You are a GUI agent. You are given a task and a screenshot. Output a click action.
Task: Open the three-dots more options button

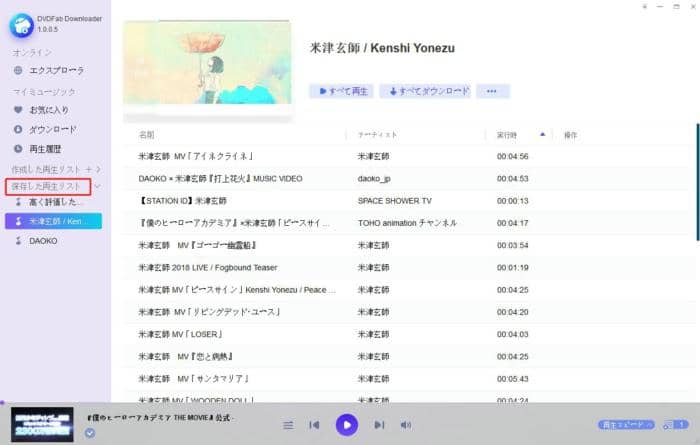(492, 91)
